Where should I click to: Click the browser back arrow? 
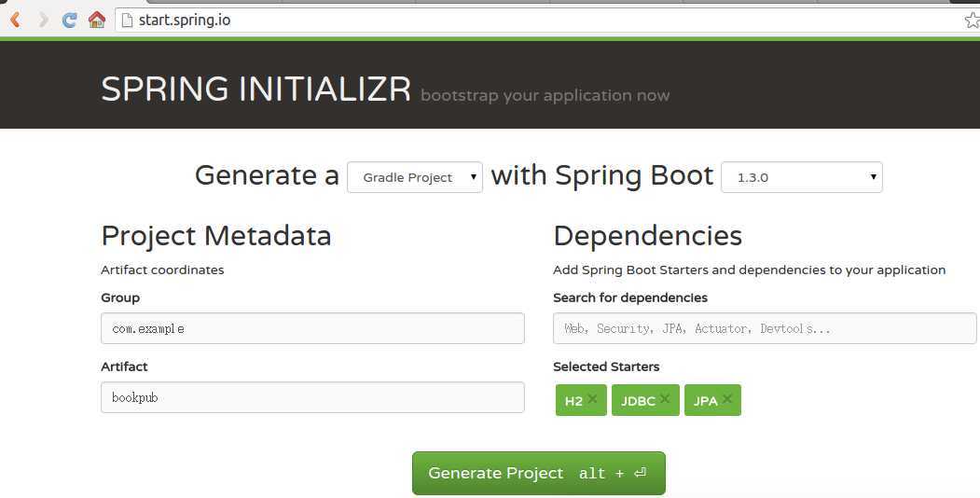15,20
